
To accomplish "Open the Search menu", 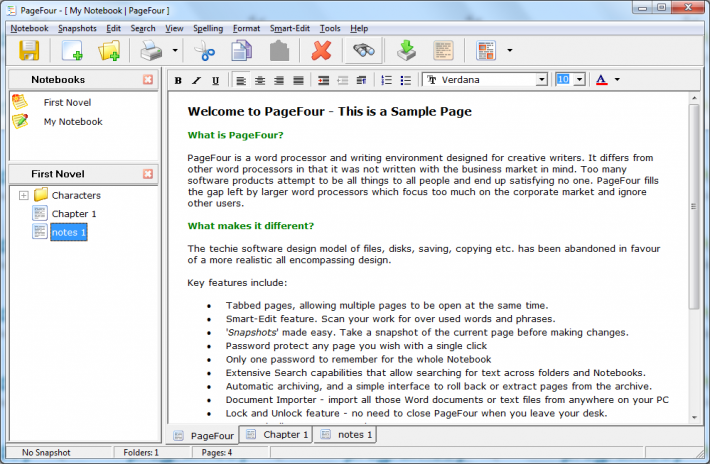I will (143, 28).
